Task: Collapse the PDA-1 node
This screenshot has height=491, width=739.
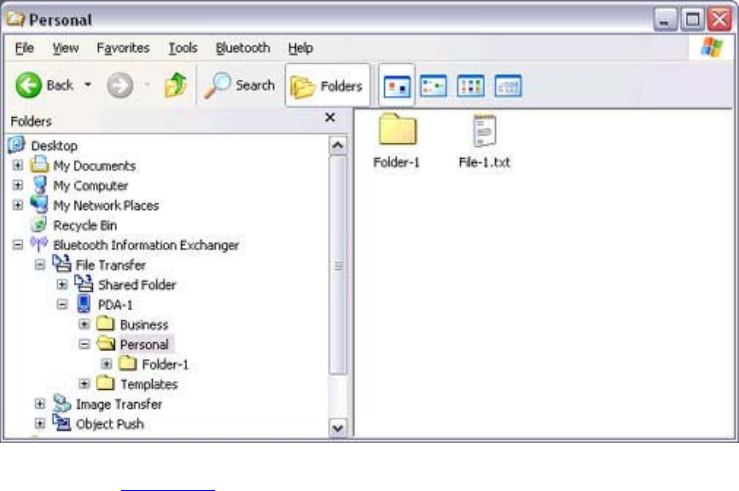Action: 62,304
